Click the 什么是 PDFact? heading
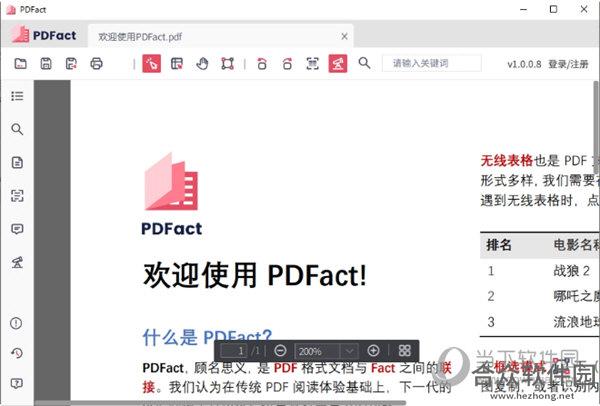Screen dimensions: 600x406 [207, 337]
